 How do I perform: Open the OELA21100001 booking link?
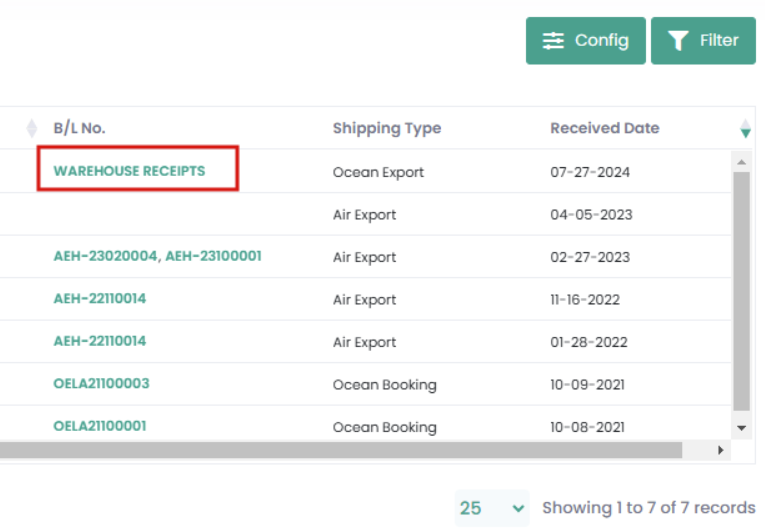[x=99, y=426]
